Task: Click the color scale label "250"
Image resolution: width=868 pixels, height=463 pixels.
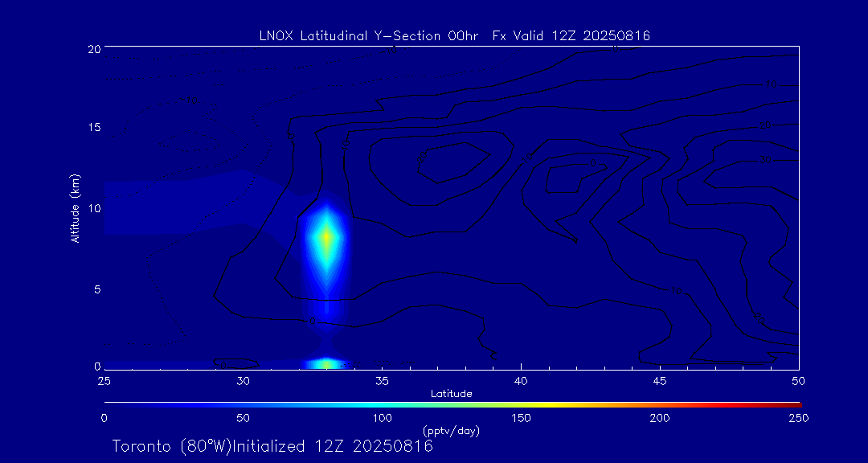Action: 799,418
